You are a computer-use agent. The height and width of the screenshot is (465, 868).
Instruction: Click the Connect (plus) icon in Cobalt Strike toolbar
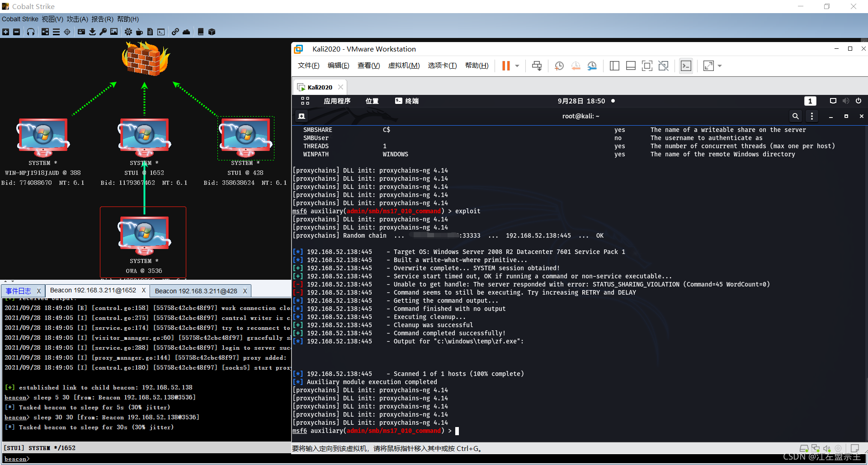(5, 32)
